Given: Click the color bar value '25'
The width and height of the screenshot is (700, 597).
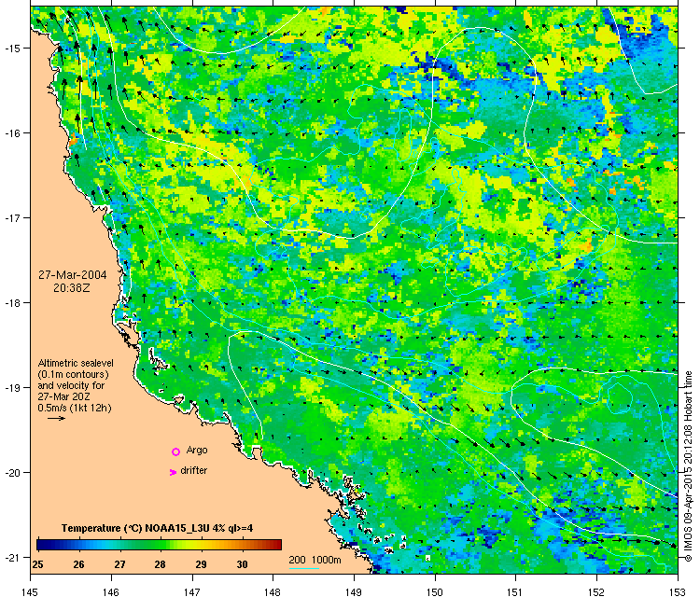Looking at the screenshot, I should (x=38, y=564).
